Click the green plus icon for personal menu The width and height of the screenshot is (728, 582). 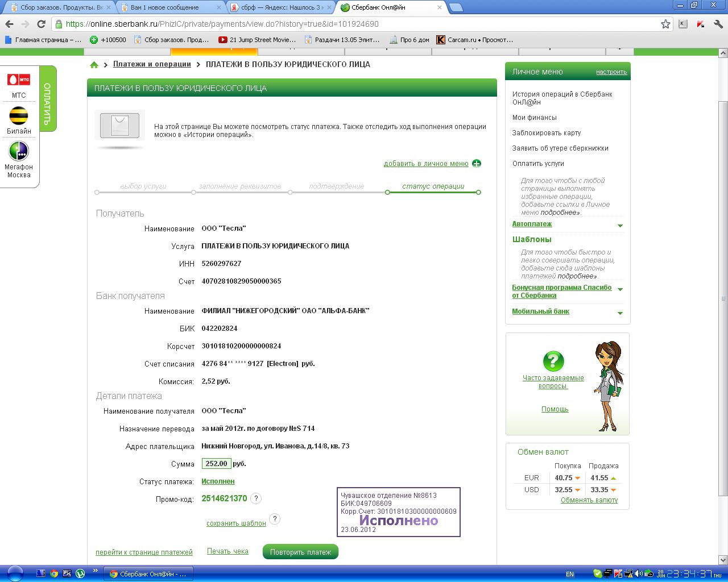[x=477, y=164]
